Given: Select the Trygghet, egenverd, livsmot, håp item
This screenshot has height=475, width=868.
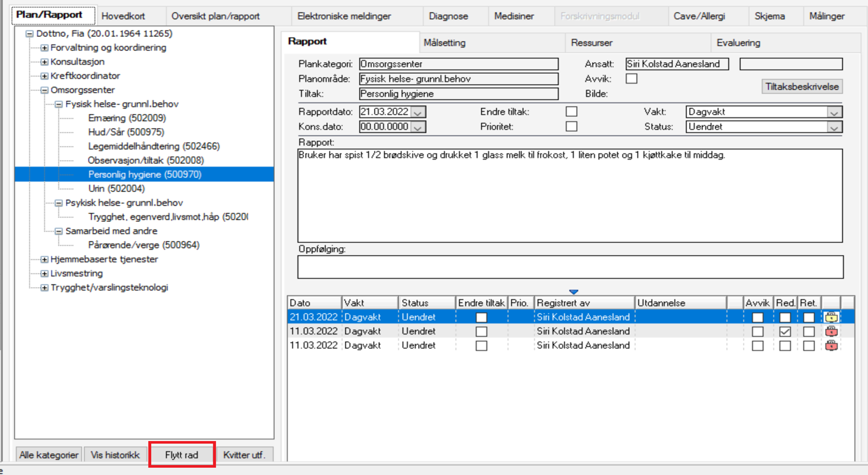Looking at the screenshot, I should pyautogui.click(x=168, y=217).
